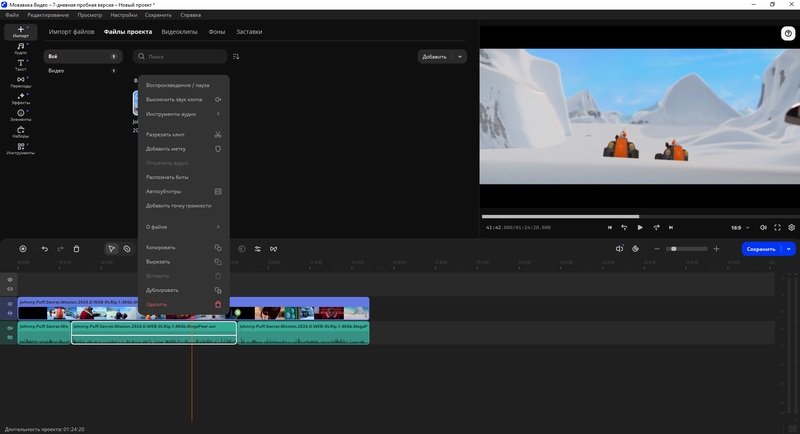Toggle the preview volume speaker icon
The height and width of the screenshot is (434, 800).
pyautogui.click(x=763, y=227)
